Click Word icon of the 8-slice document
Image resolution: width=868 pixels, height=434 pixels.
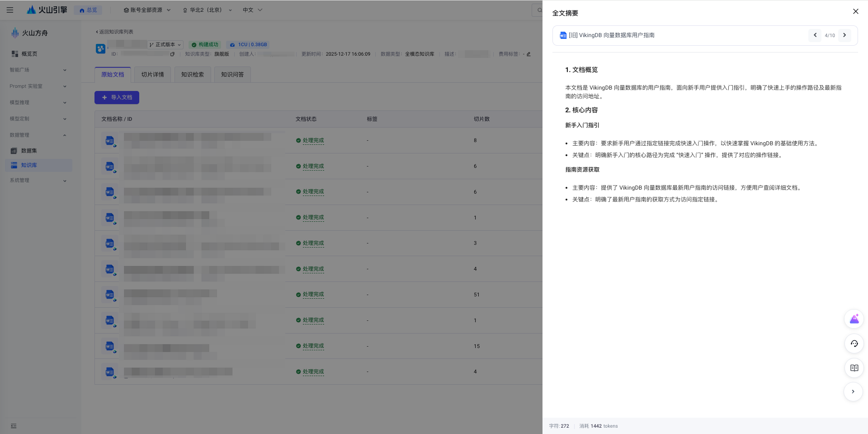pos(110,141)
